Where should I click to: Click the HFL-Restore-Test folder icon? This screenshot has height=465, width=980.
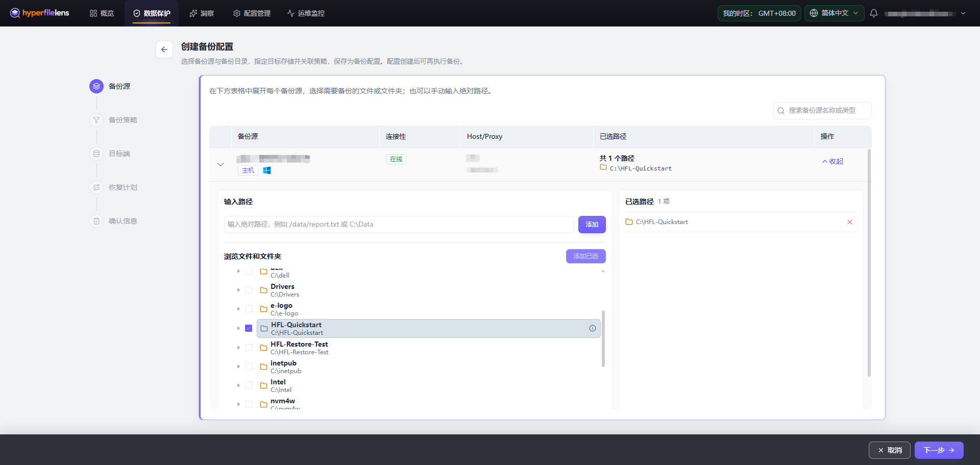point(264,348)
